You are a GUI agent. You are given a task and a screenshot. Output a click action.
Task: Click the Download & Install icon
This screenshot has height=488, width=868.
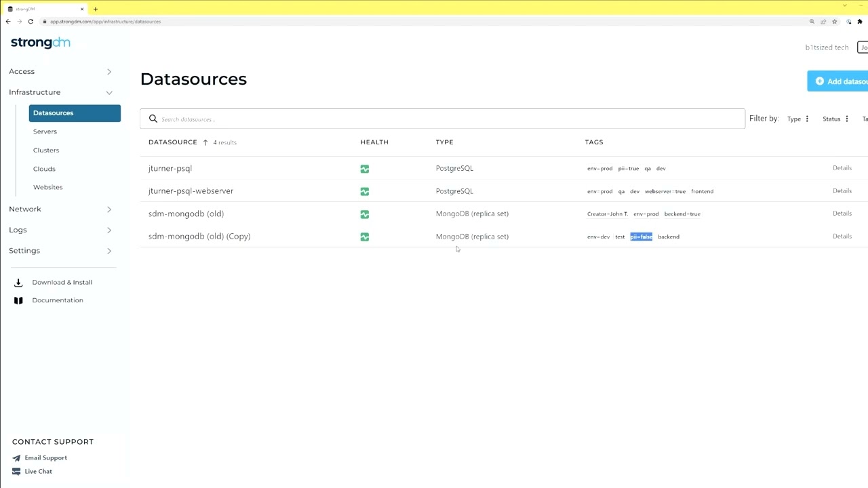(18, 283)
